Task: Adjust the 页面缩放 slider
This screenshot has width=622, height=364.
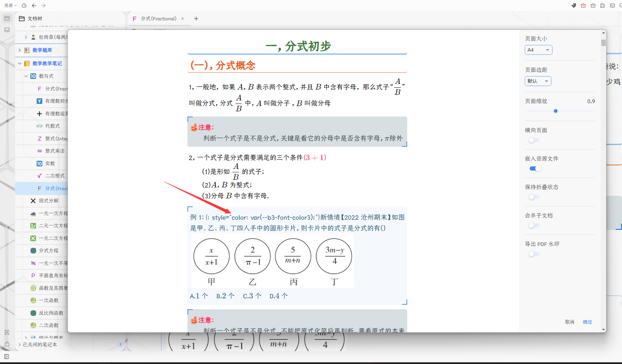Action: [x=556, y=111]
